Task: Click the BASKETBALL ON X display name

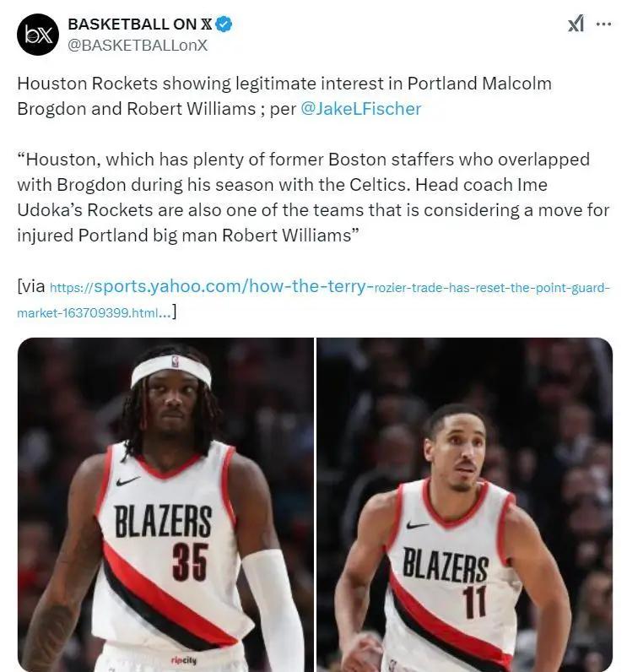Action: pyautogui.click(x=140, y=24)
